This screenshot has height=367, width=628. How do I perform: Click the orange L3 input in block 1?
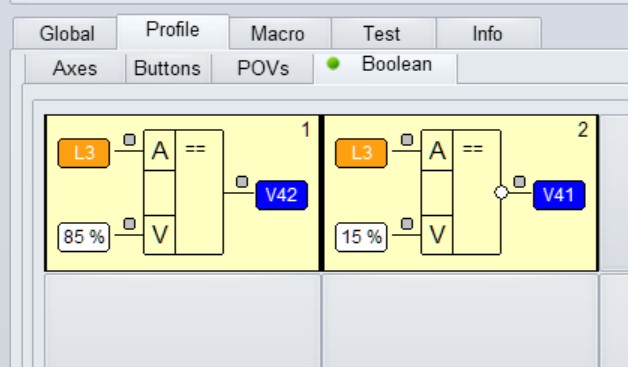tap(84, 153)
